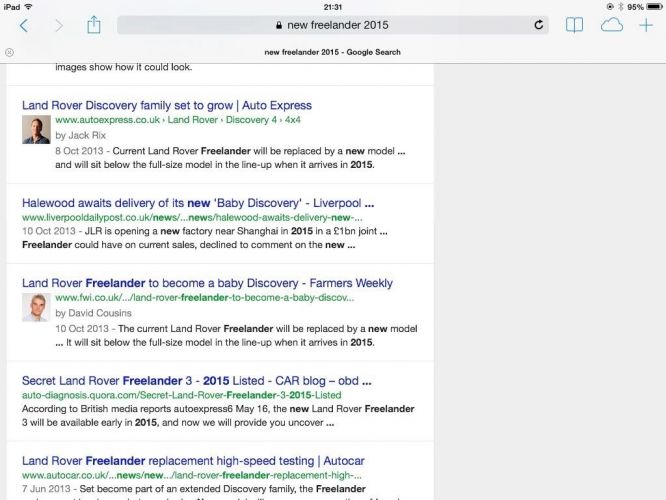Click the 'by David Cousins' author link
The width and height of the screenshot is (666, 500).
coord(93,313)
